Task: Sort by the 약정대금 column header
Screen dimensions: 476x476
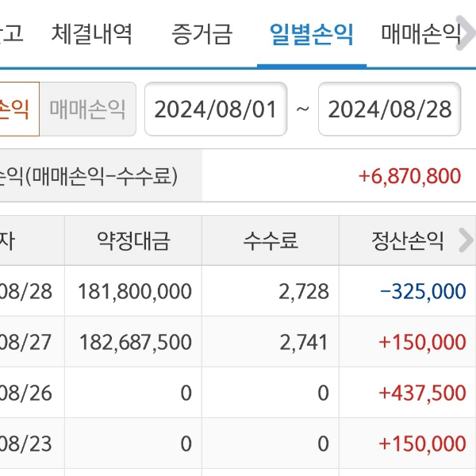Action: (x=133, y=240)
